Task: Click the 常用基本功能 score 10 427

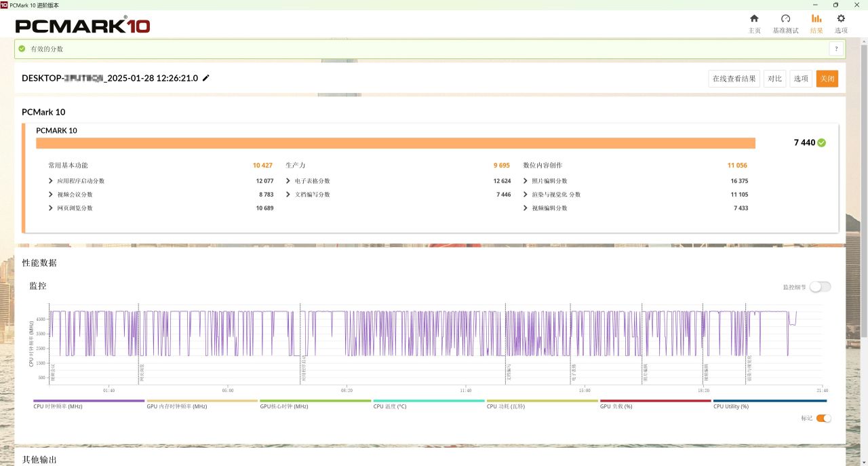Action: click(x=262, y=166)
